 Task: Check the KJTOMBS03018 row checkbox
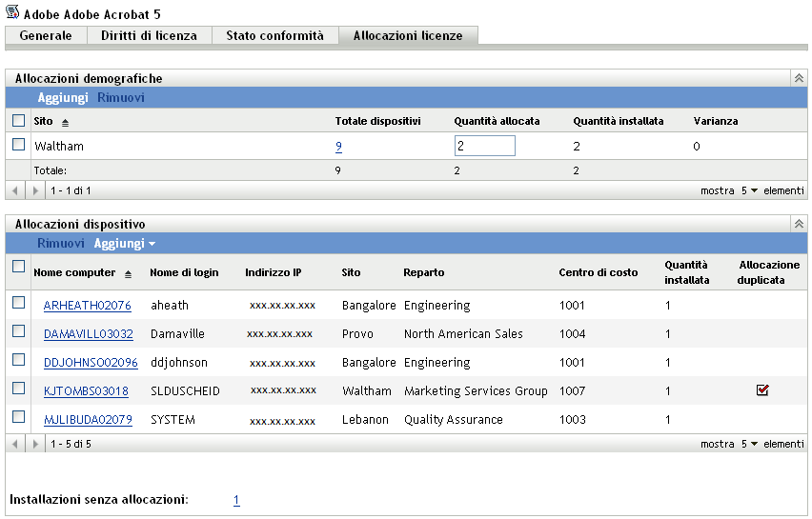pyautogui.click(x=19, y=389)
